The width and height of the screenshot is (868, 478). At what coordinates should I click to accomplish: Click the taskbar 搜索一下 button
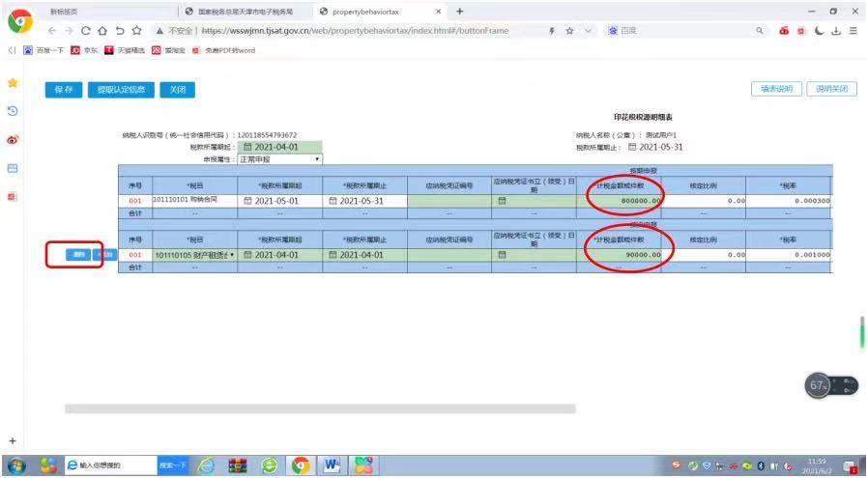(172, 465)
